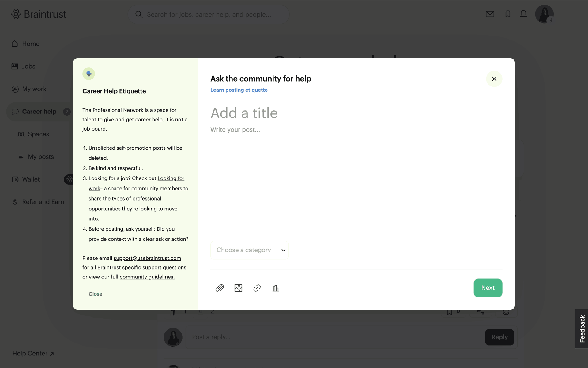The image size is (588, 368).
Task: Close the Ask the community dialog
Action: (494, 79)
